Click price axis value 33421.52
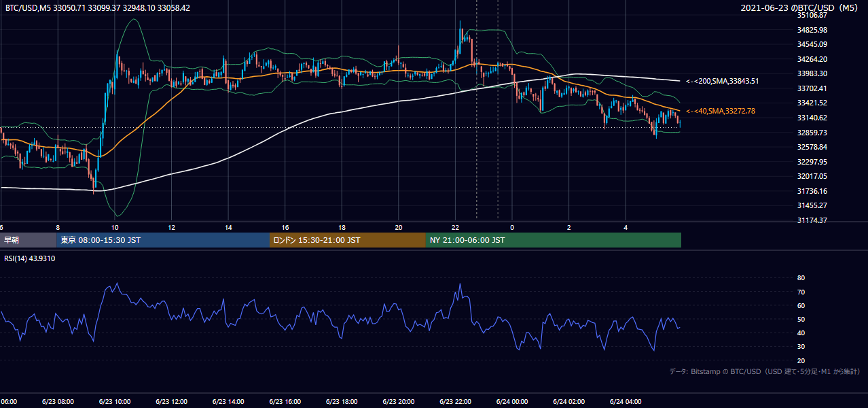The height and width of the screenshot is (408, 868). 812,103
